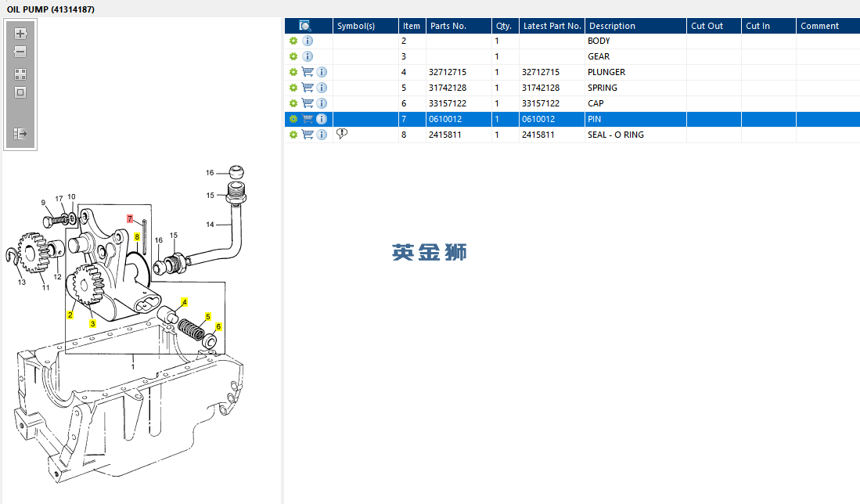
Task: Sort by the Qty. column header
Action: pyautogui.click(x=506, y=26)
